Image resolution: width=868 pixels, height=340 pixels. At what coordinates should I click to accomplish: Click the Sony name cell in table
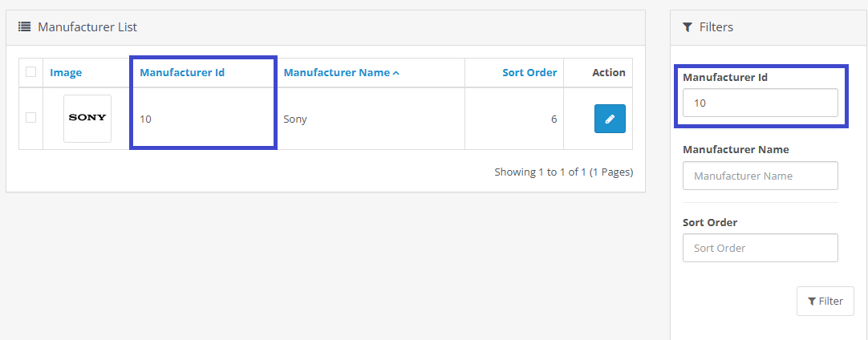coord(295,119)
